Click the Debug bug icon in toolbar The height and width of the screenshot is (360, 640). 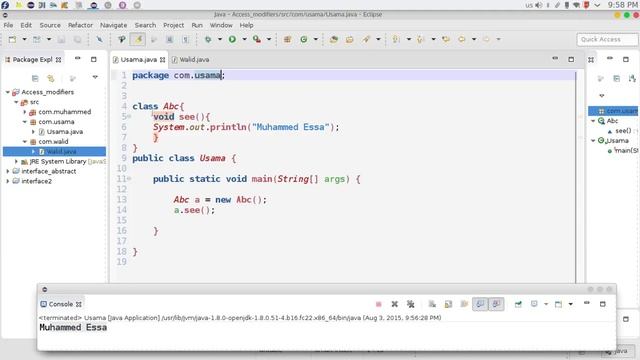[x=208, y=39]
